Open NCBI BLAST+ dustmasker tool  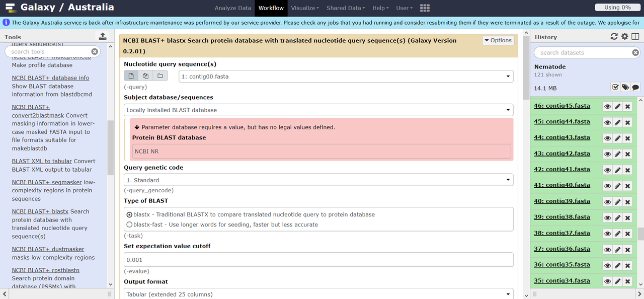click(48, 249)
